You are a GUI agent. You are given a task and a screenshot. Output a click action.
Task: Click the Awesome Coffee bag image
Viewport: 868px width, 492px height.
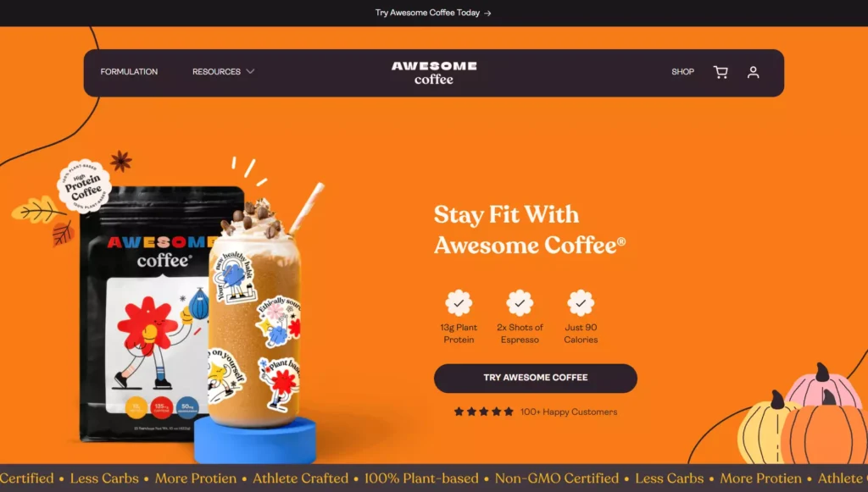[x=147, y=313]
